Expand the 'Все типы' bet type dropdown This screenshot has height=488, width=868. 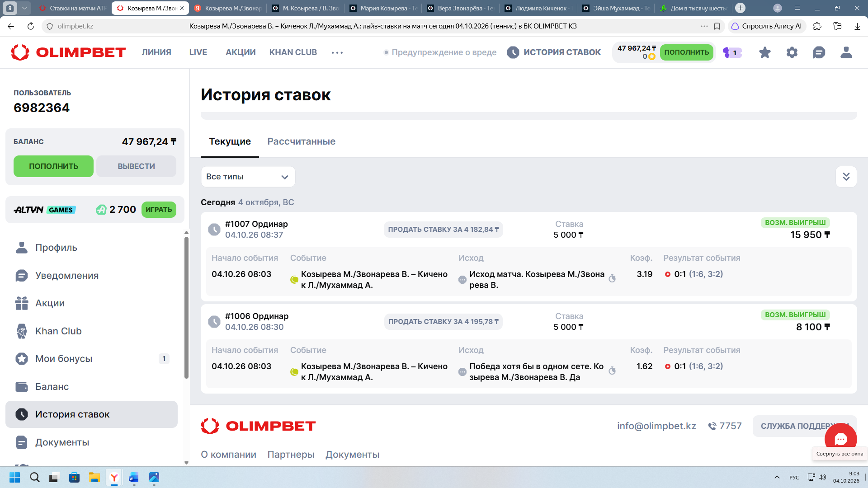coord(248,177)
